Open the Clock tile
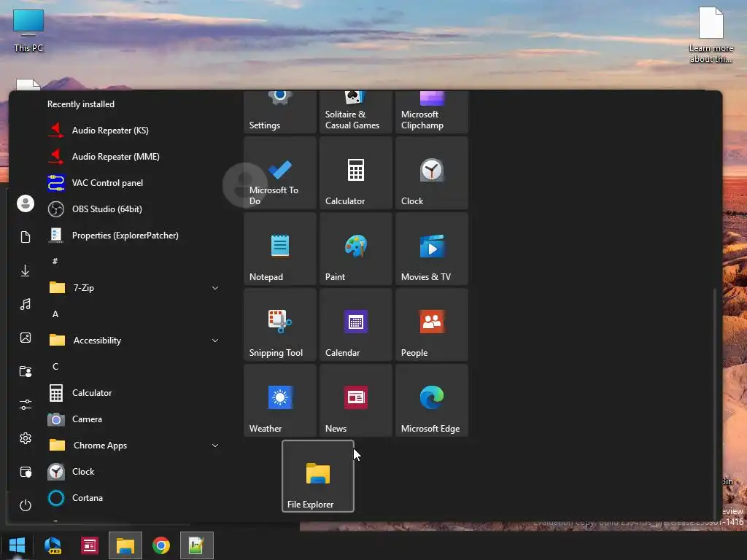The image size is (747, 560). click(432, 173)
